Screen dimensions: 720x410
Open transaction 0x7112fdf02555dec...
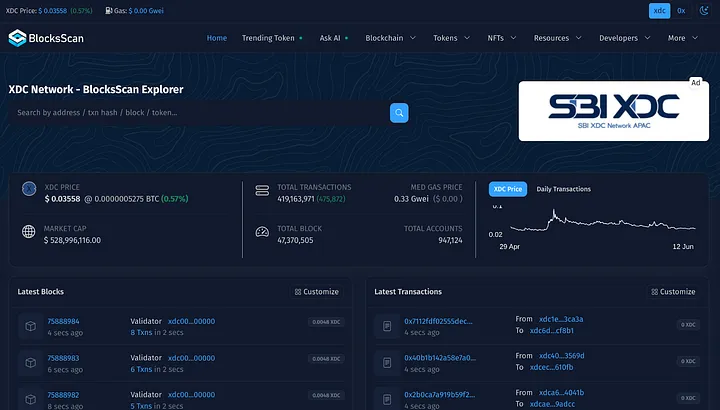(x=438, y=321)
